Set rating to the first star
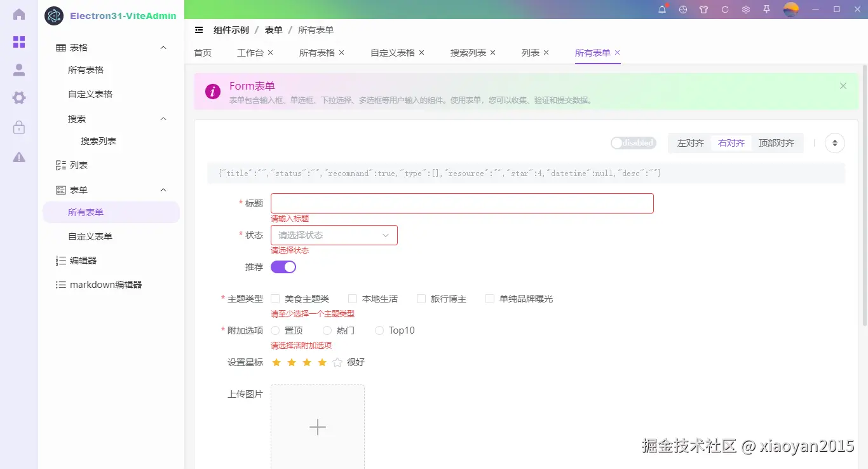The width and height of the screenshot is (868, 469). point(276,362)
